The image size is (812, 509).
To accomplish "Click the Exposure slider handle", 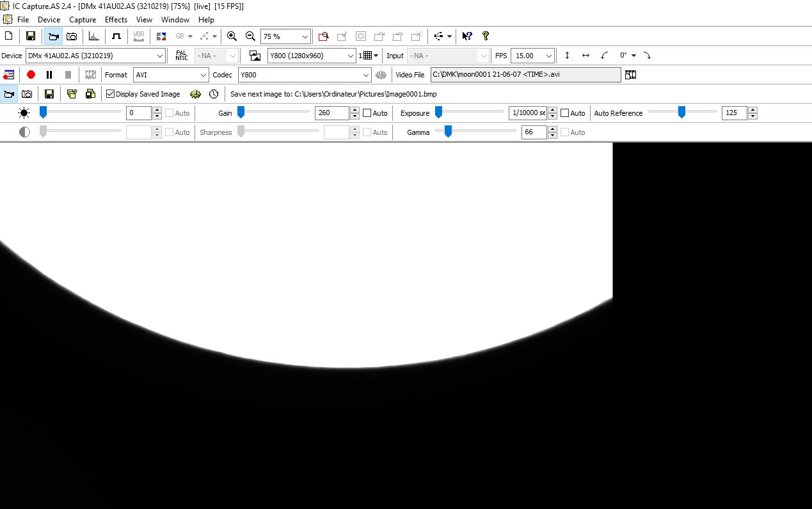I will [438, 113].
